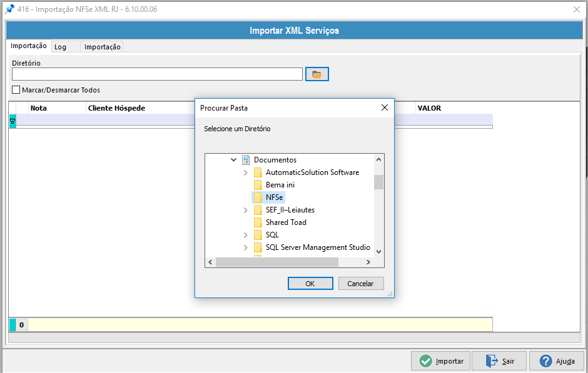The width and height of the screenshot is (588, 373).
Task: Click the VALOR column header
Action: 454,108
